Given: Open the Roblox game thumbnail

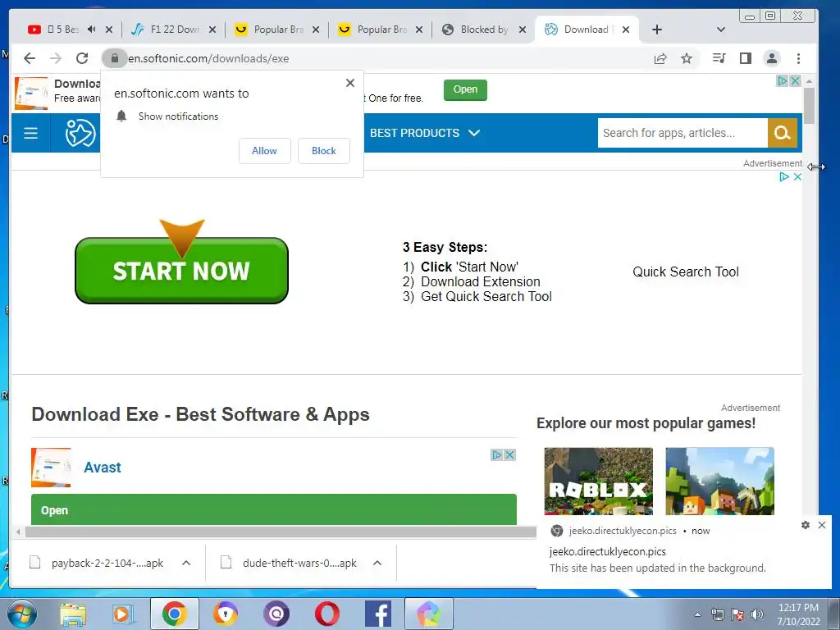Looking at the screenshot, I should (x=598, y=481).
